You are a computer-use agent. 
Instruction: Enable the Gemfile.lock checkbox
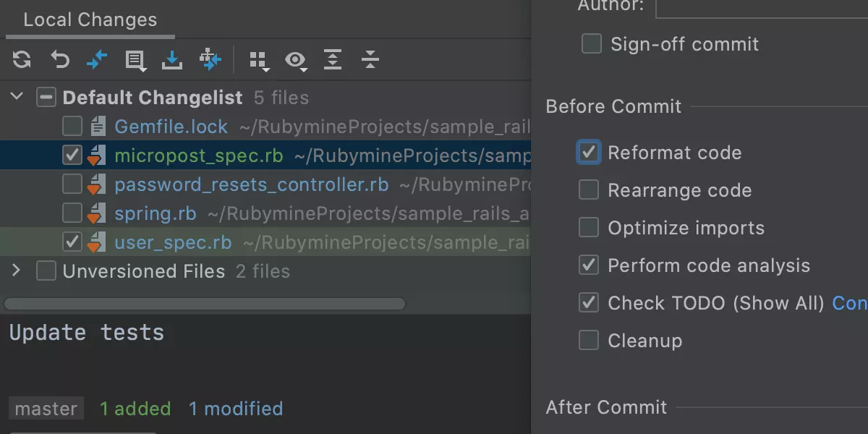(72, 127)
